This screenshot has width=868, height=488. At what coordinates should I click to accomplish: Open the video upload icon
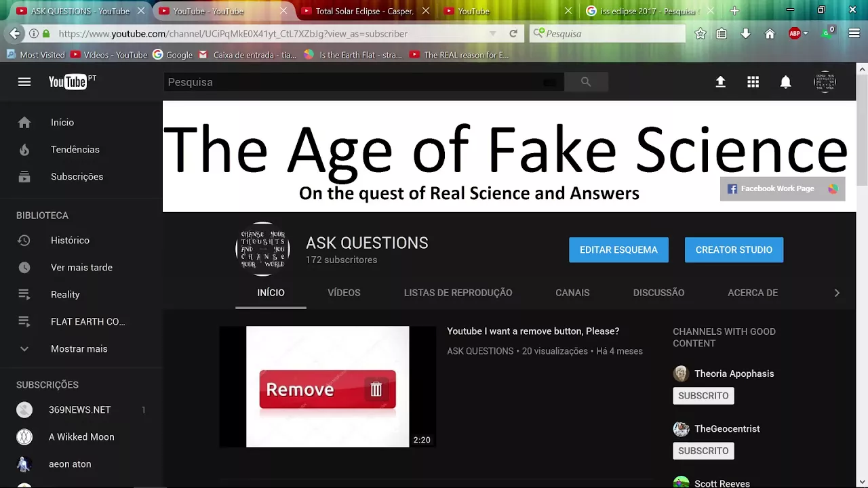tap(720, 82)
